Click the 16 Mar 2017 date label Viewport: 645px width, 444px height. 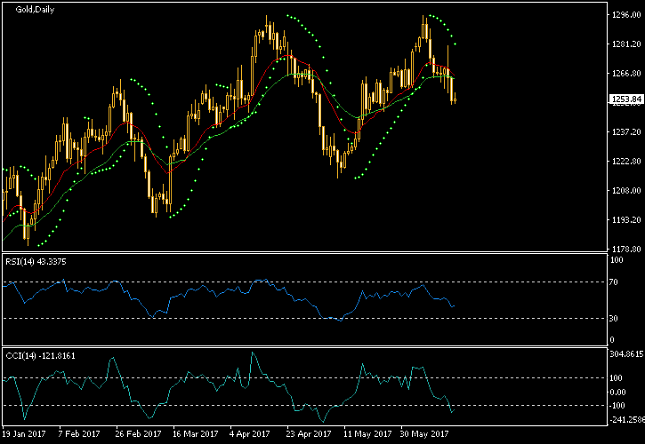point(195,434)
